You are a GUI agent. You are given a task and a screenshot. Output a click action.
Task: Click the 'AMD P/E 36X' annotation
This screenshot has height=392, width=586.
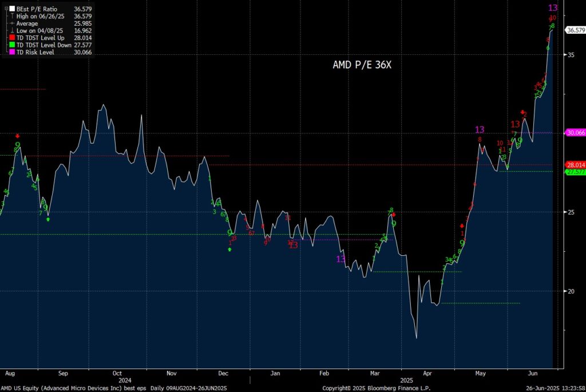click(362, 65)
